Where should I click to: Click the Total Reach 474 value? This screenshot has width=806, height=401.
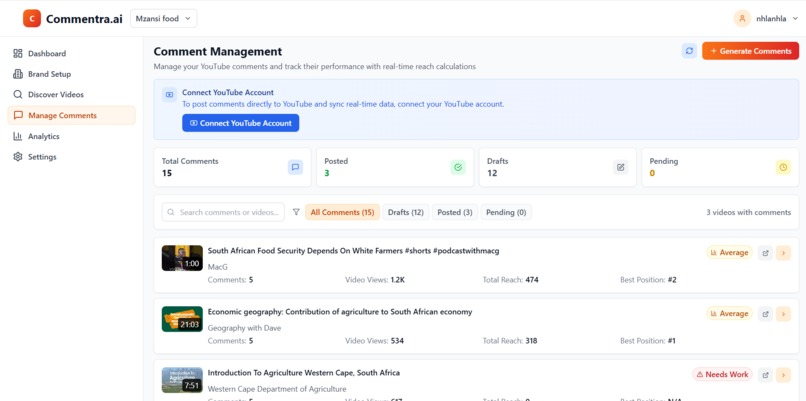click(x=532, y=280)
